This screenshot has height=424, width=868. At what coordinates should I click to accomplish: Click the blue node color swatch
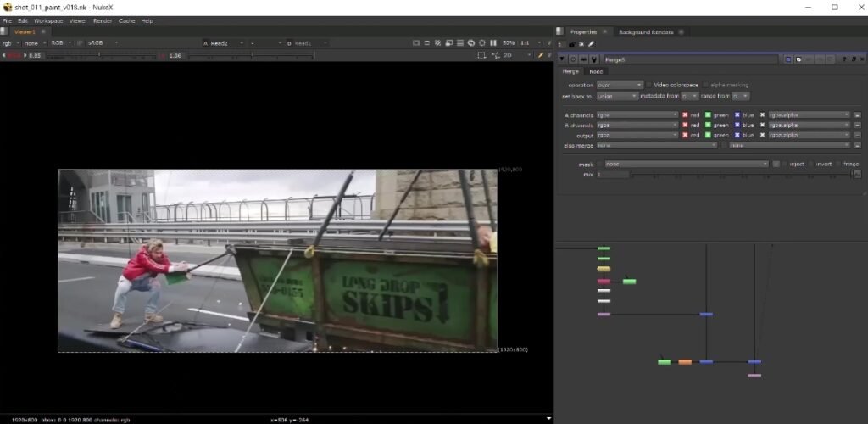tap(787, 59)
